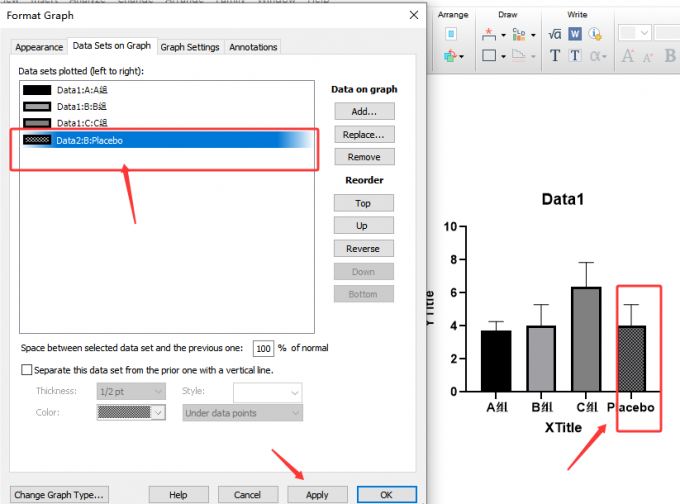Click the significance bracket asterisk draw tool
This screenshot has width=680, height=504.
pyautogui.click(x=489, y=34)
